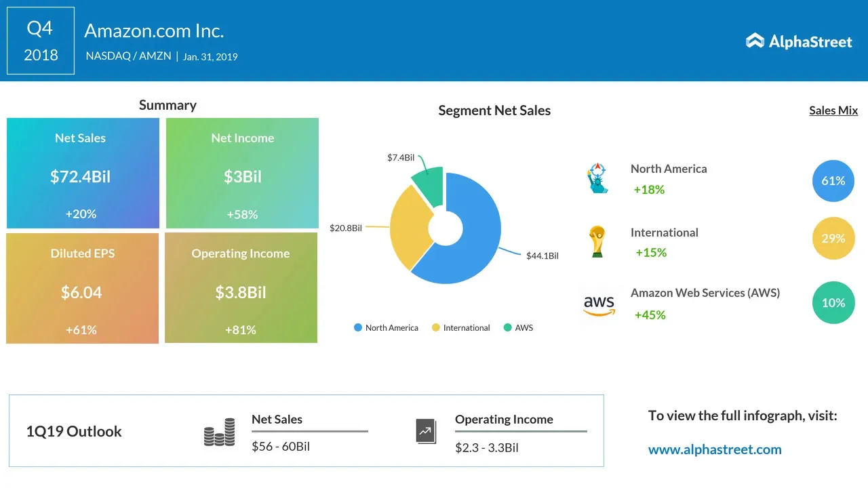This screenshot has width=868, height=488.
Task: Click the chart Operating Income outlook icon
Action: pyautogui.click(x=426, y=431)
